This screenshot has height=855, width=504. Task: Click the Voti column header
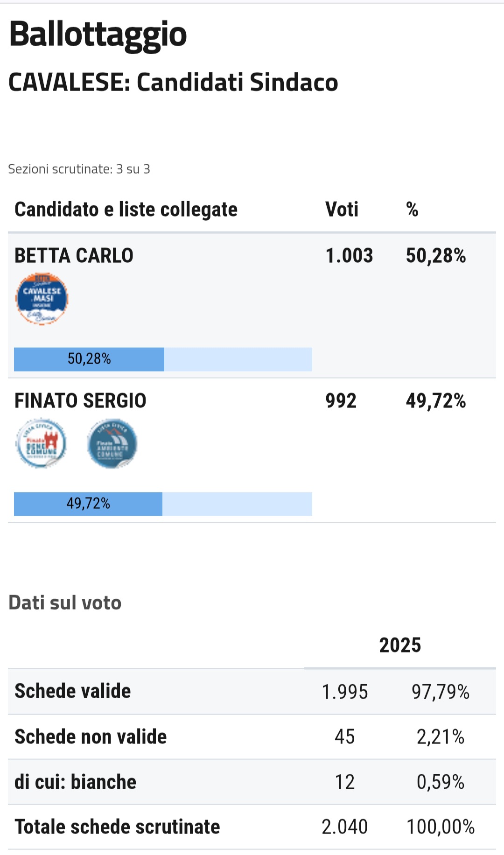[342, 210]
